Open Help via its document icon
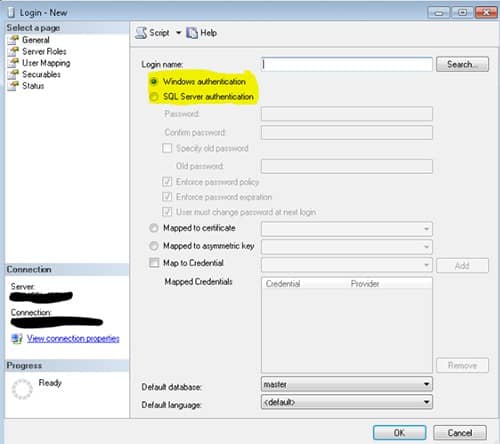Viewport: 500px width, 444px height. pos(192,33)
